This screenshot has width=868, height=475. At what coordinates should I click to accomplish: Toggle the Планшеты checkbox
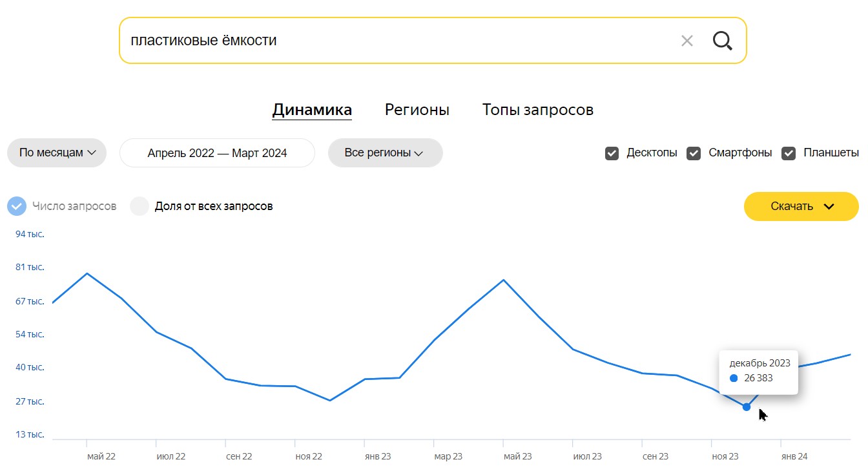[x=789, y=153]
